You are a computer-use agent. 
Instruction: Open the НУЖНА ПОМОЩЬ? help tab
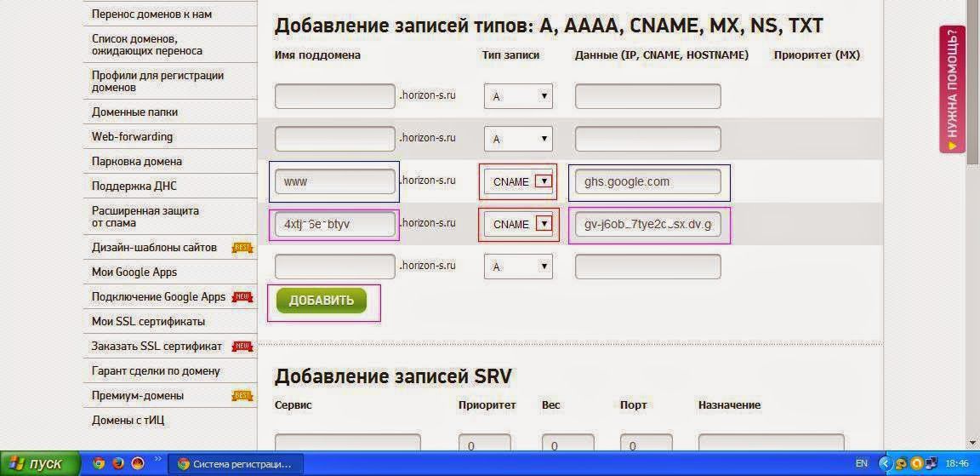(952, 89)
